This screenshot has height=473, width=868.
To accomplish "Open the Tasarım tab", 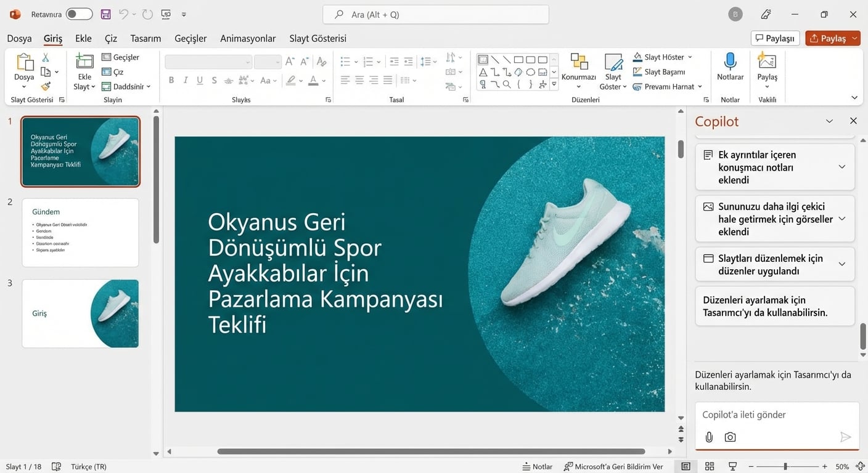I will [145, 38].
